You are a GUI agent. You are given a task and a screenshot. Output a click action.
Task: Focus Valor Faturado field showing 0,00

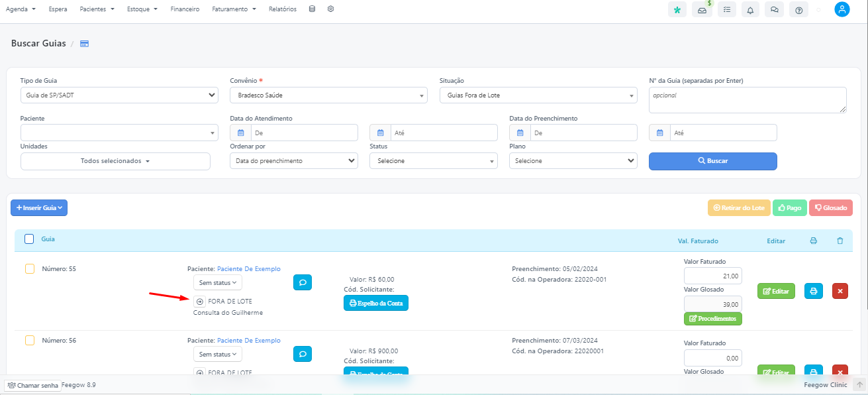(x=713, y=358)
